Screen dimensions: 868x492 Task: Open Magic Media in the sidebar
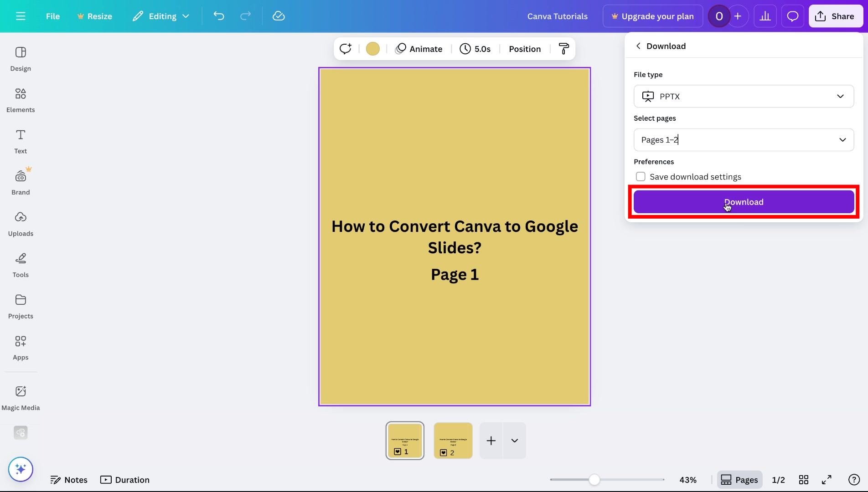coord(21,397)
